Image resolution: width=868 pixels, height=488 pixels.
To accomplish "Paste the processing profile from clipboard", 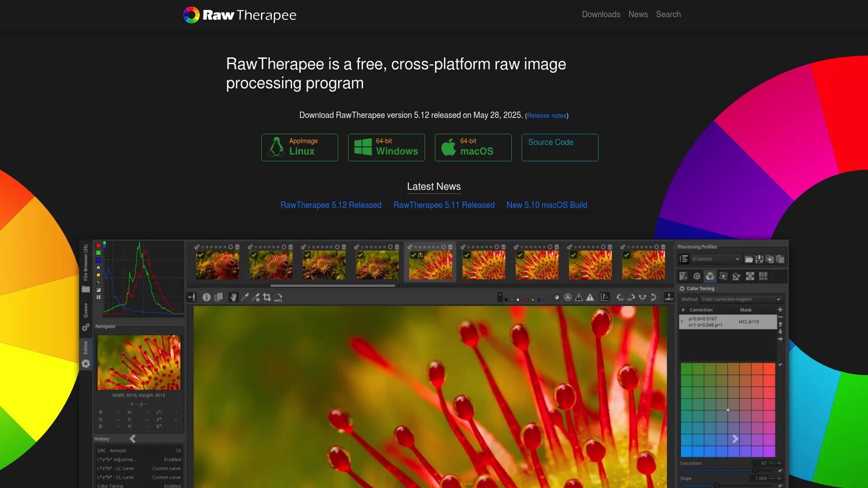I will point(780,259).
